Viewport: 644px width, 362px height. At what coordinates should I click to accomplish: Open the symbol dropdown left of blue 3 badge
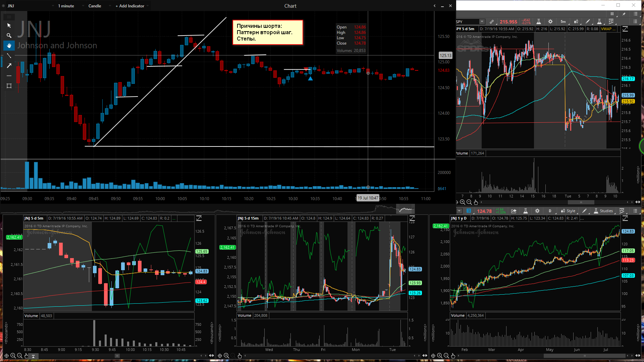pos(460,211)
